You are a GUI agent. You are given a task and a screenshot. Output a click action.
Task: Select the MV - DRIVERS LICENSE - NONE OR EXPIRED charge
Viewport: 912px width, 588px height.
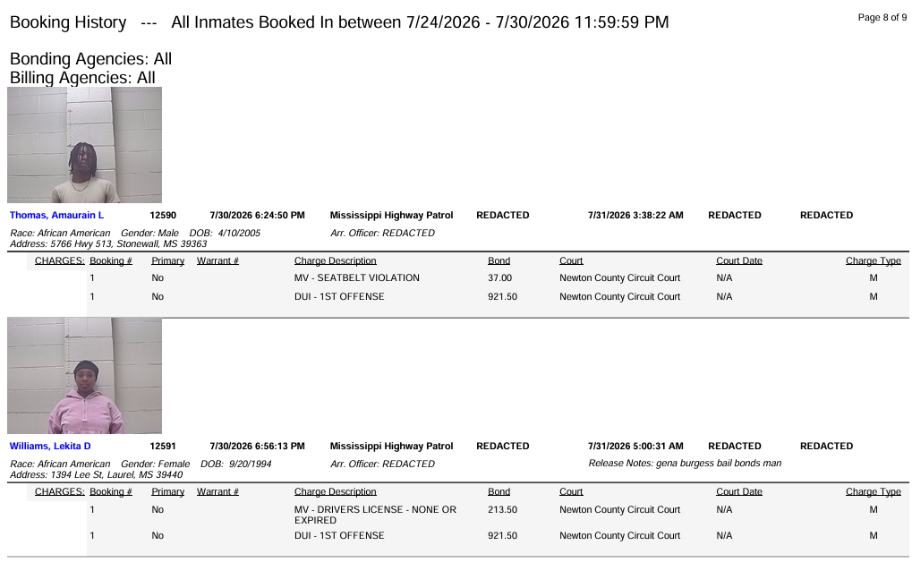(375, 515)
